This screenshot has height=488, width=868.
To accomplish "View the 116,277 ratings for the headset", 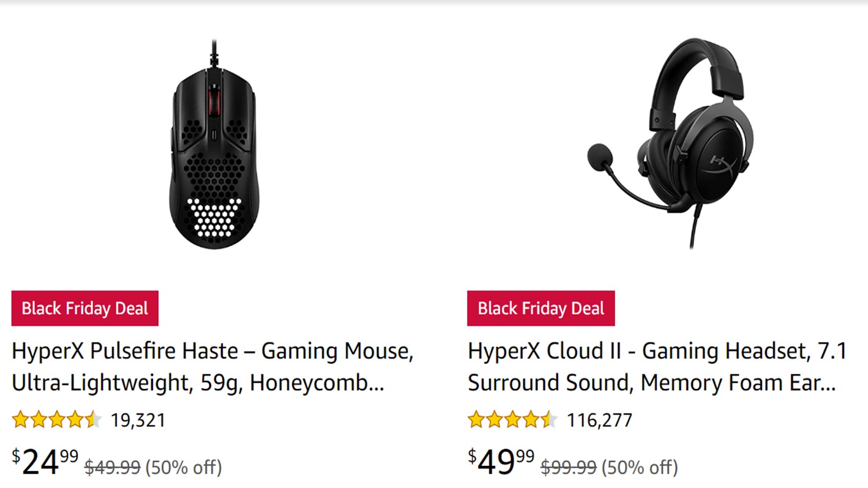I will coord(599,421).
